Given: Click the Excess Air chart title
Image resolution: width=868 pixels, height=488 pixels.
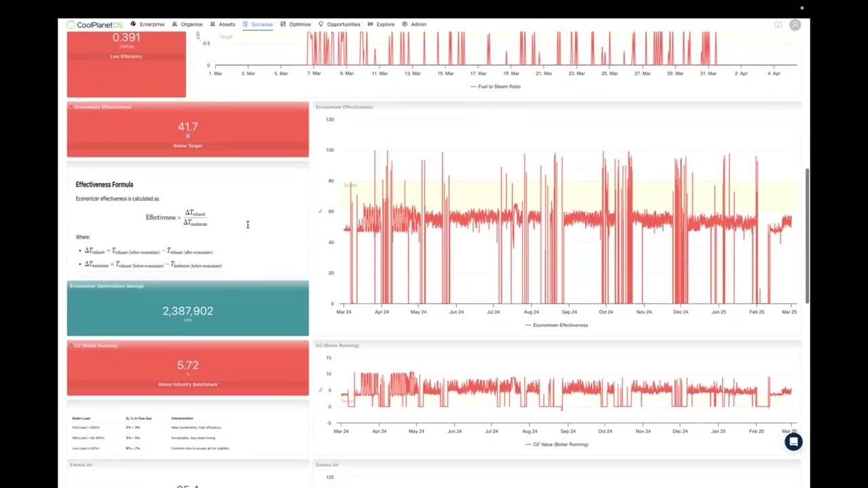Looking at the screenshot, I should click(327, 465).
